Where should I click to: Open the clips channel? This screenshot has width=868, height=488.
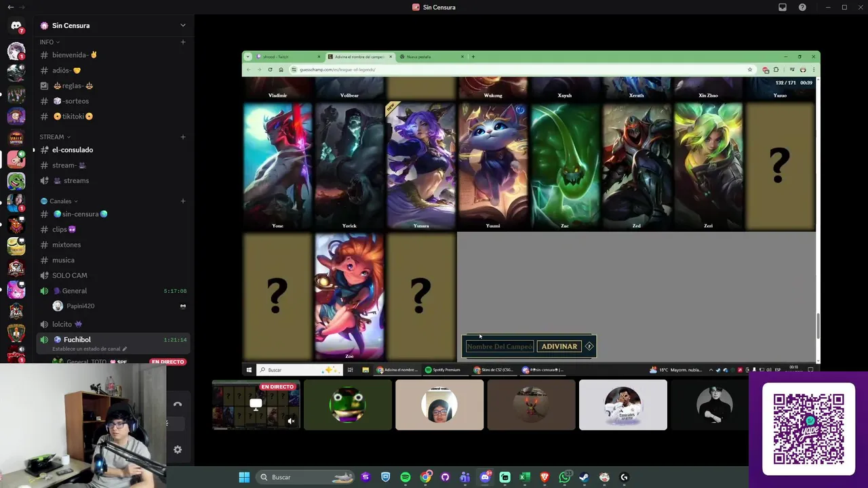point(112,230)
